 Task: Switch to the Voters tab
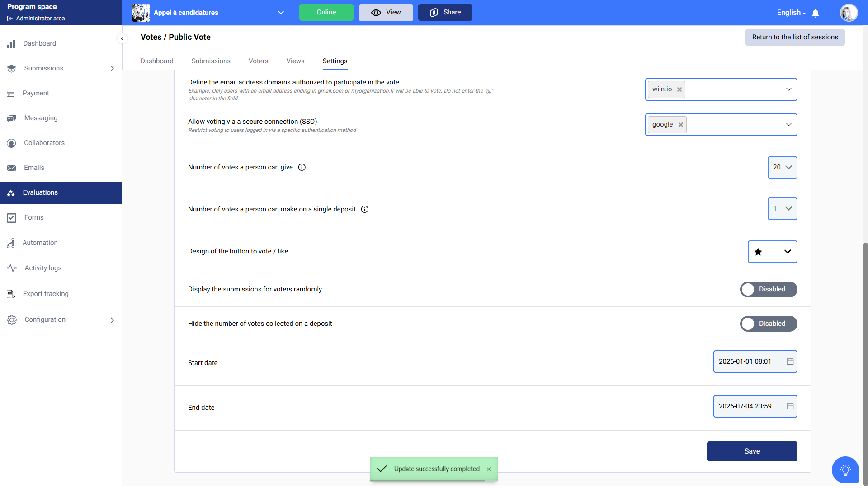coord(258,61)
